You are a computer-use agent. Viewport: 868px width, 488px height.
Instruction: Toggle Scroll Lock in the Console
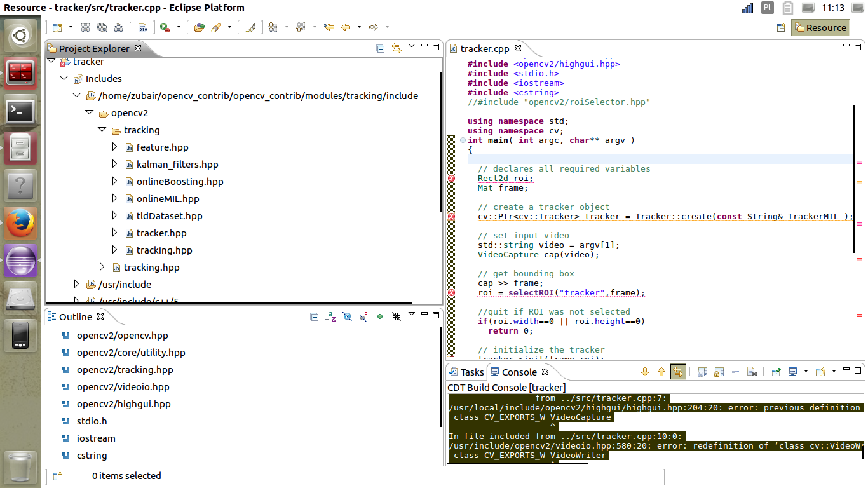click(x=719, y=372)
